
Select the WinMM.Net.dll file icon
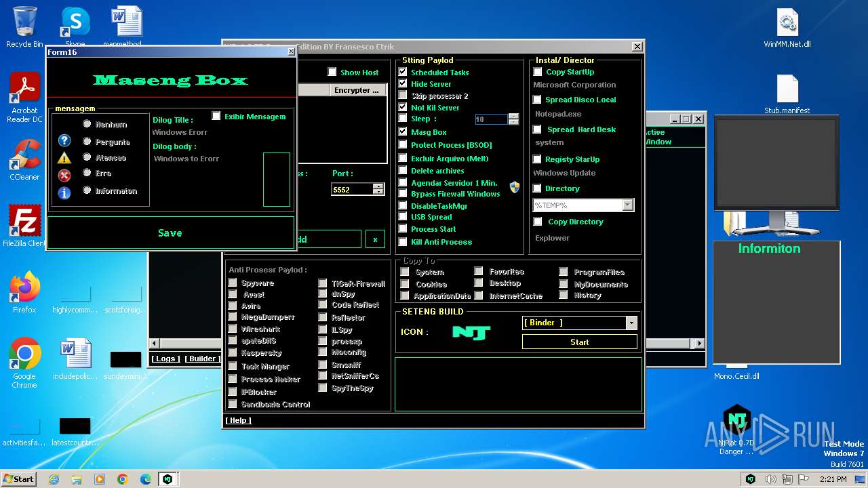787,28
